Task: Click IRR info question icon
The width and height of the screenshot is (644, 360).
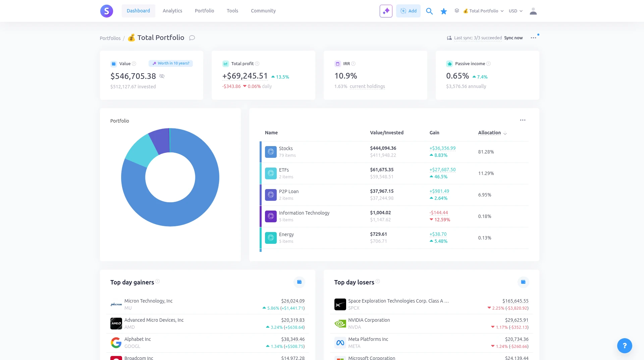Action: [x=353, y=64]
